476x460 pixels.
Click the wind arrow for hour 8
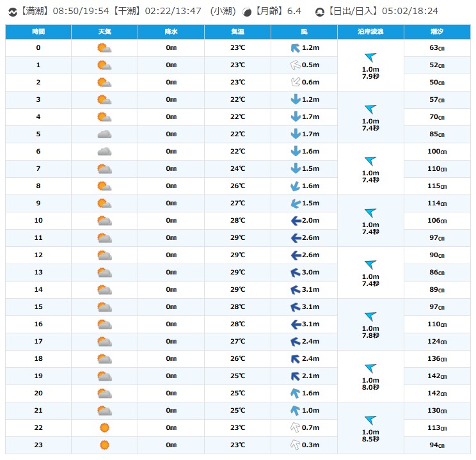point(296,186)
